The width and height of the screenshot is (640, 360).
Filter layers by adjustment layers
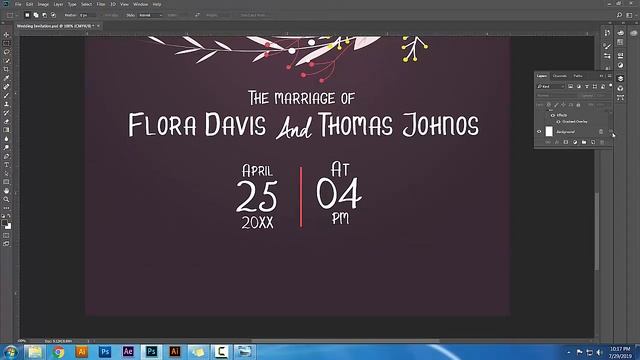(x=578, y=86)
